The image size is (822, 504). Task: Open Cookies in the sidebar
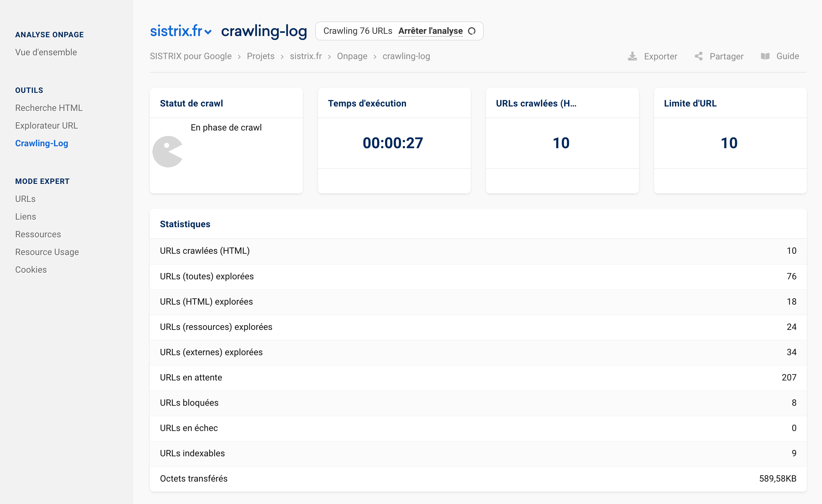pos(31,270)
